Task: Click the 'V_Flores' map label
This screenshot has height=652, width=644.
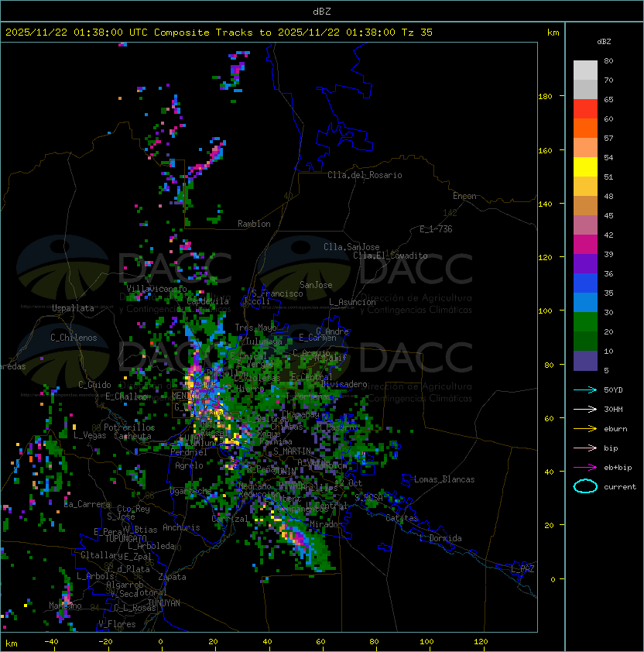Action: tap(117, 624)
